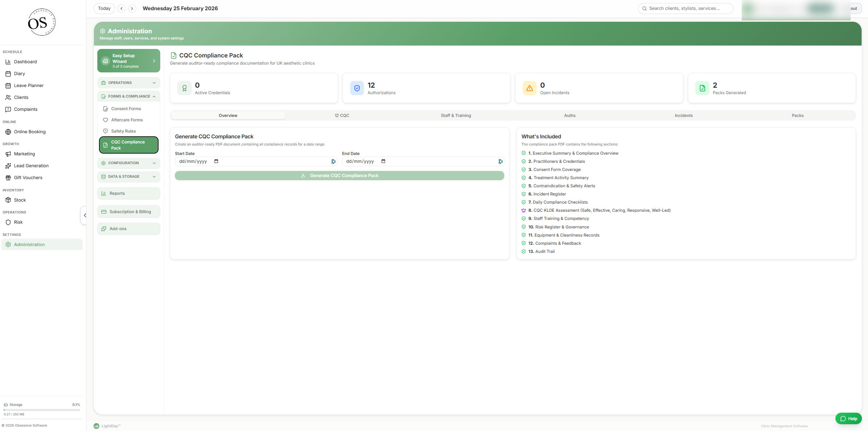Click the Open Incidents warning icon
This screenshot has width=868, height=431.
(529, 88)
